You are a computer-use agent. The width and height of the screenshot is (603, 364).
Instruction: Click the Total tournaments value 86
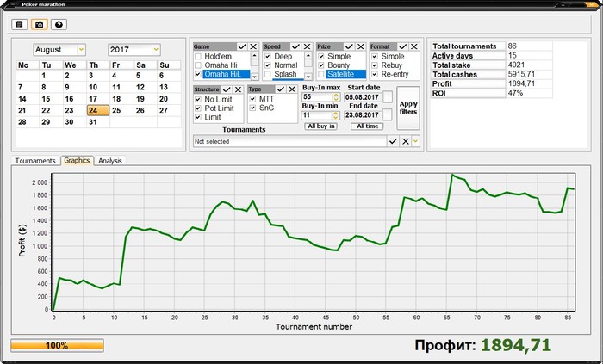[x=529, y=46]
